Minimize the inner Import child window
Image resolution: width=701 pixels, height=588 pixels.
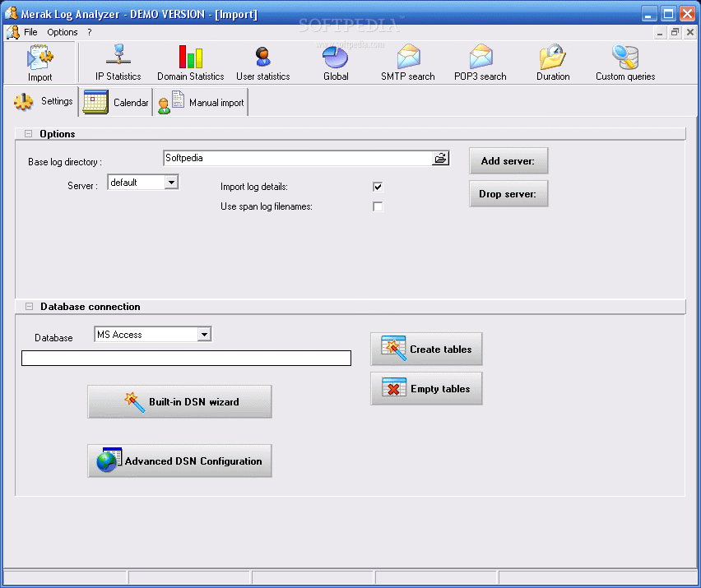pos(660,32)
